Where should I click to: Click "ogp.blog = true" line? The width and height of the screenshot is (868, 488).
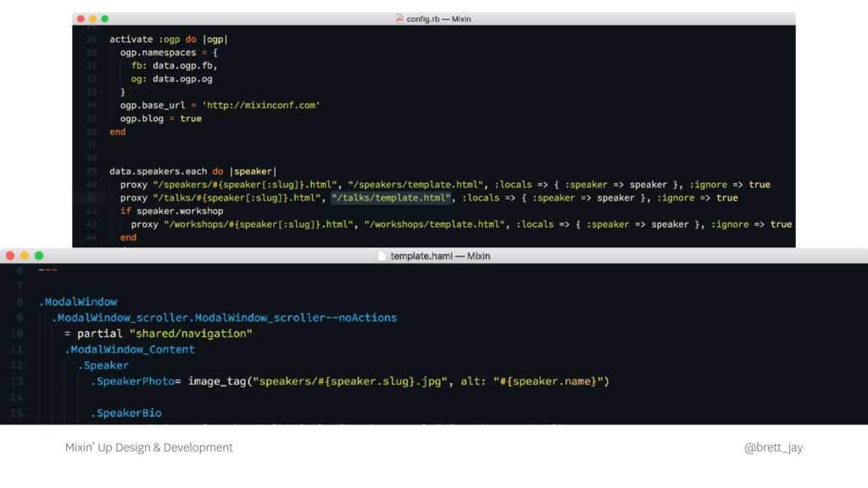pos(161,119)
